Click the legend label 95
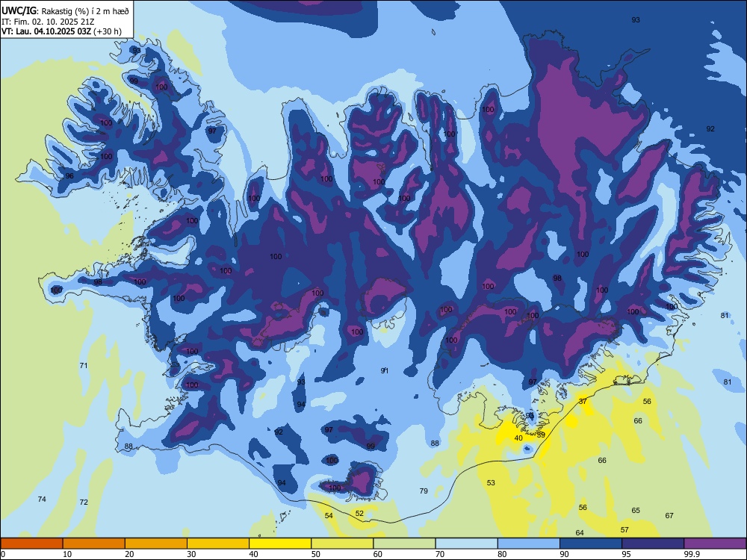This screenshot has width=747, height=560. tap(626, 554)
